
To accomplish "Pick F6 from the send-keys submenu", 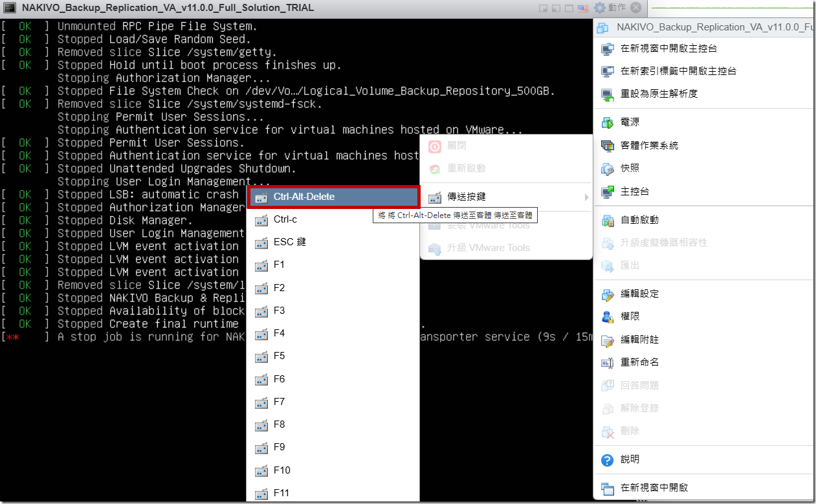I will coord(333,379).
